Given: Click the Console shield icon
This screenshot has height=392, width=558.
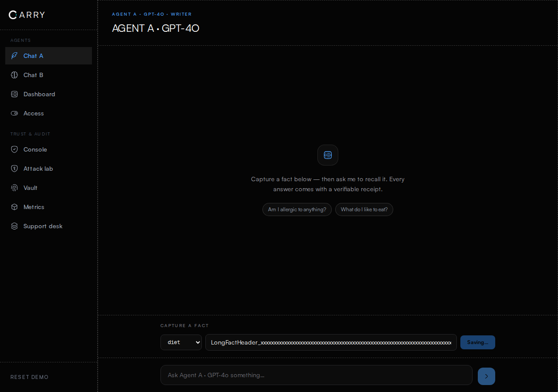Looking at the screenshot, I should pos(14,149).
